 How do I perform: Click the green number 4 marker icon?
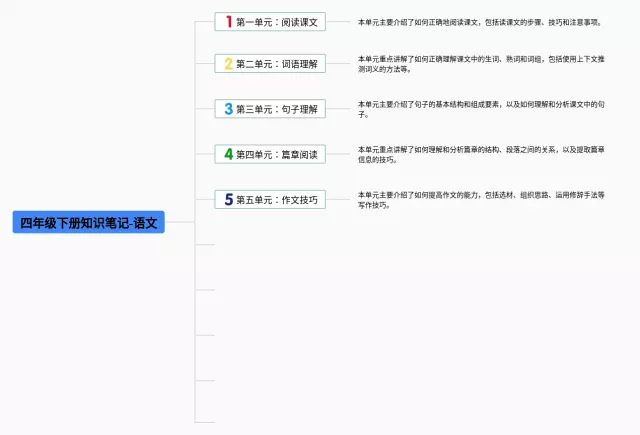coord(228,154)
